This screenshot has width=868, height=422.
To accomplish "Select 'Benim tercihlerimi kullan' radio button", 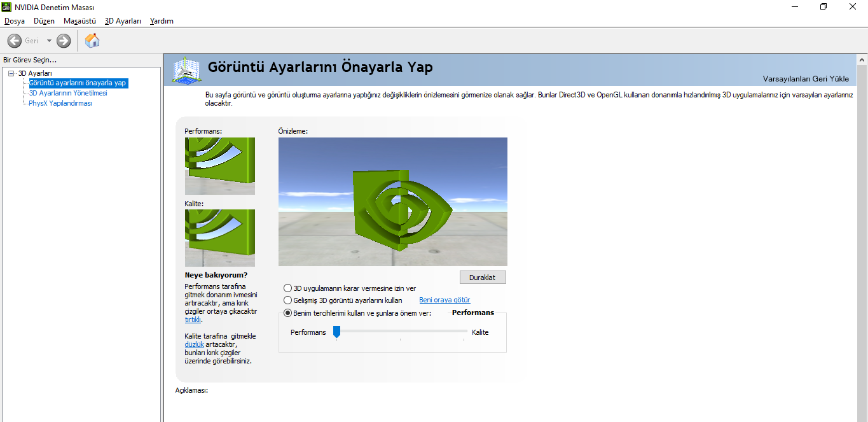I will click(288, 313).
